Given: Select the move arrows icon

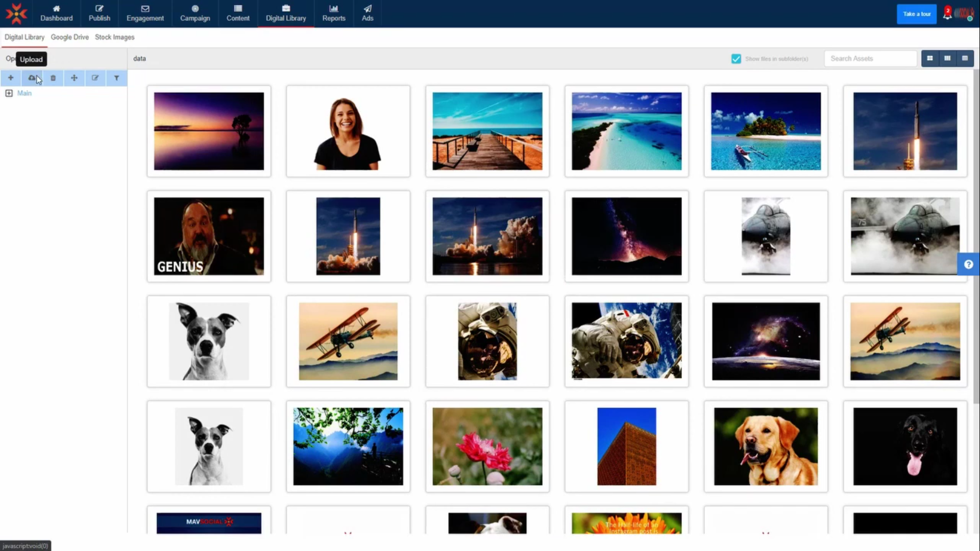Looking at the screenshot, I should click(74, 78).
